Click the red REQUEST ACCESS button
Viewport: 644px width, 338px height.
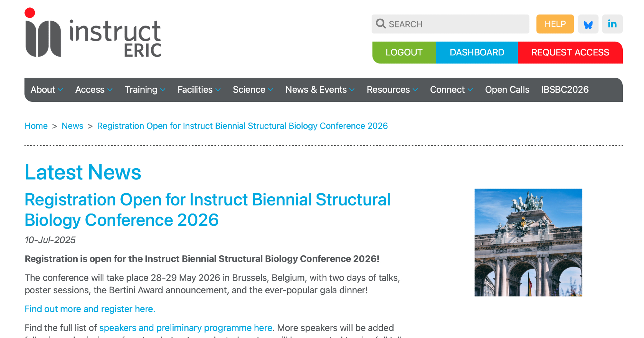(570, 53)
